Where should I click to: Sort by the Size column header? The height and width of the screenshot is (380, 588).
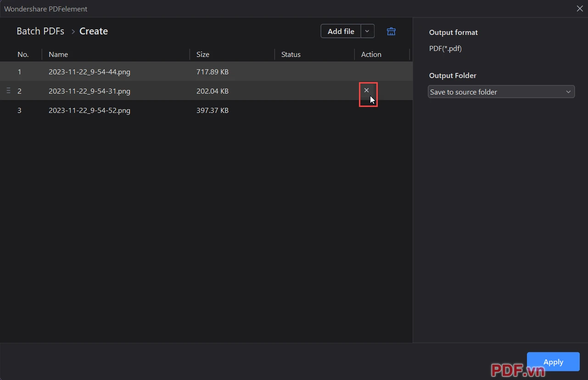pos(203,54)
